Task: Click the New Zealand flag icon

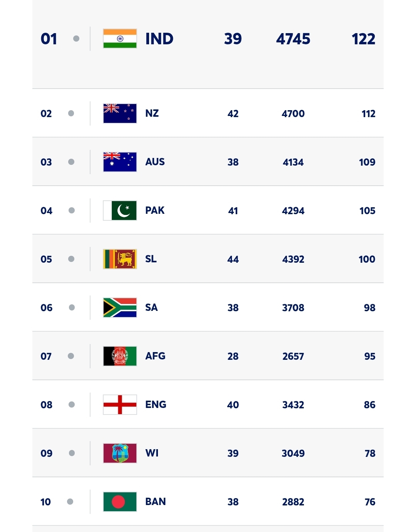Action: [x=120, y=113]
